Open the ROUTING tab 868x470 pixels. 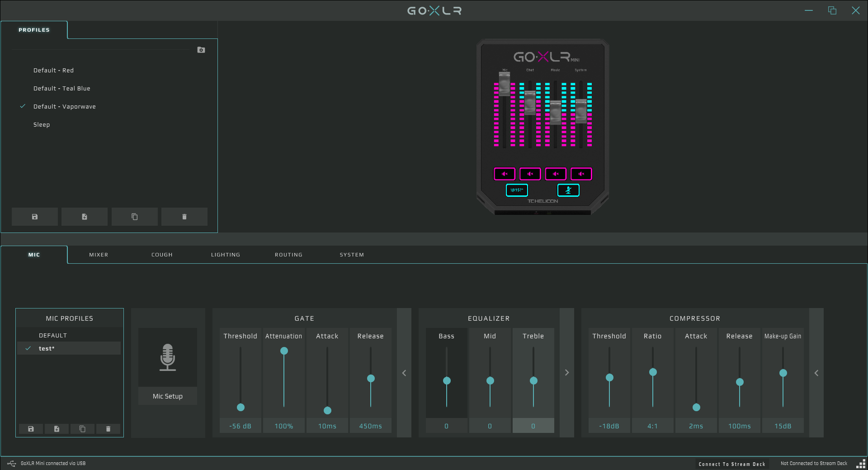[x=288, y=255]
